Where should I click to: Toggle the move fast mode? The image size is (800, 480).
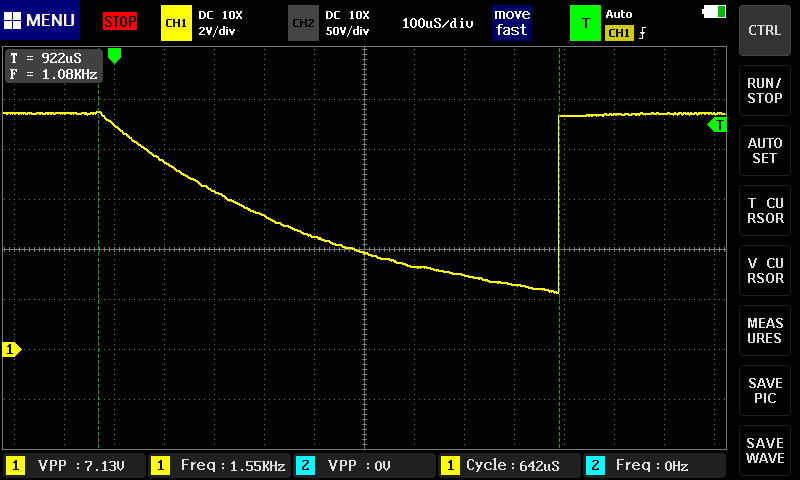(x=512, y=22)
